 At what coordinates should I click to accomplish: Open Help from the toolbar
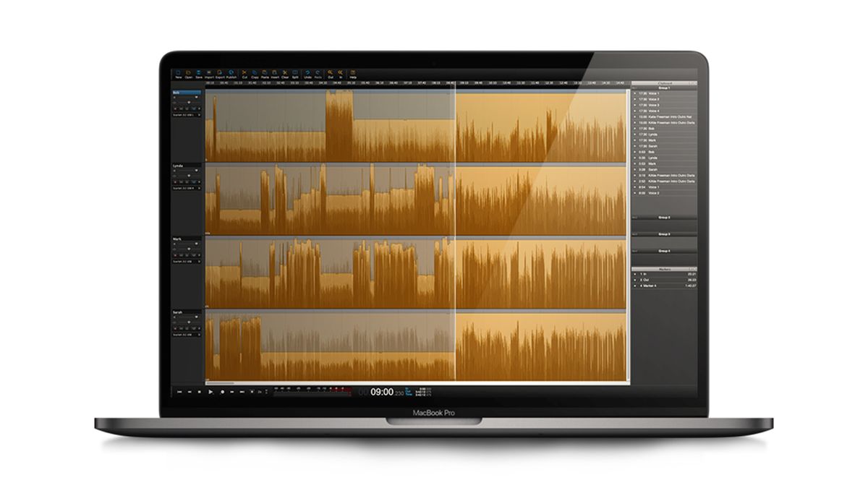[353, 73]
